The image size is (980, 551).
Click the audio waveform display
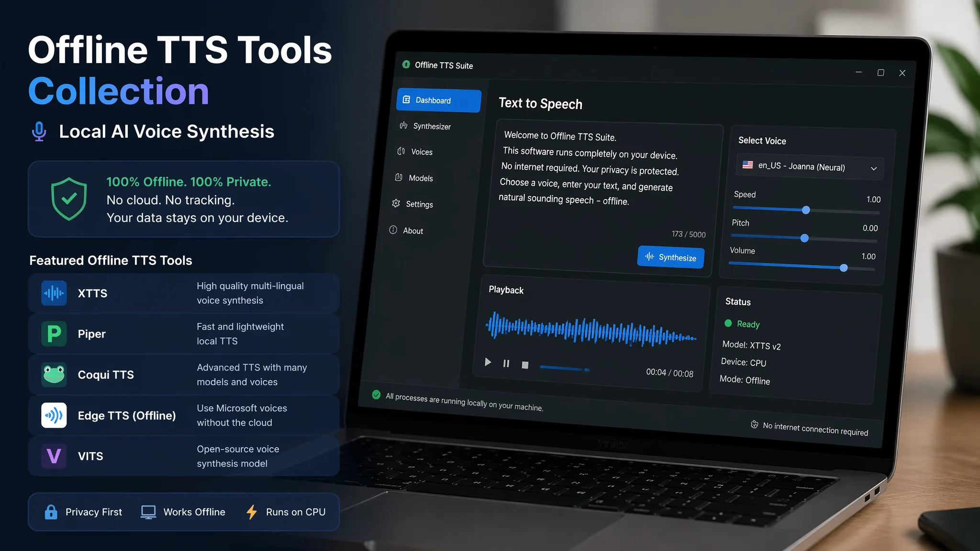click(591, 330)
